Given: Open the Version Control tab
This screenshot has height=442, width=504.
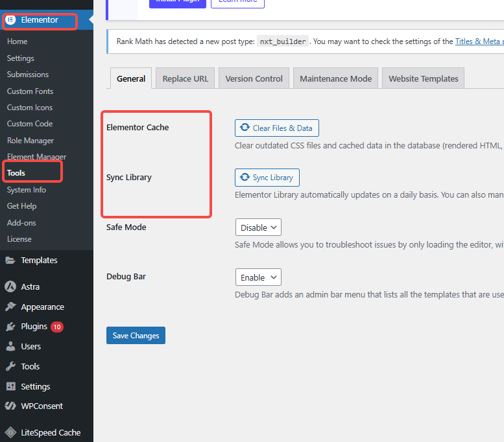Looking at the screenshot, I should (x=254, y=78).
